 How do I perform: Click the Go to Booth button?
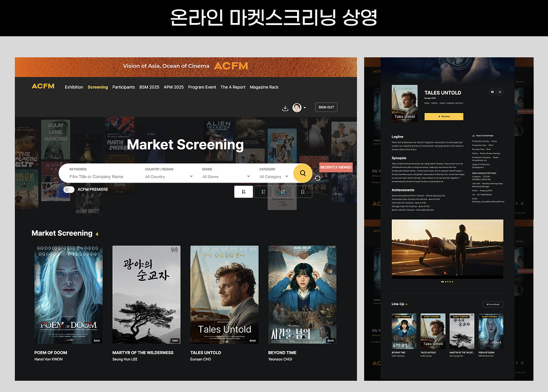coord(493,304)
